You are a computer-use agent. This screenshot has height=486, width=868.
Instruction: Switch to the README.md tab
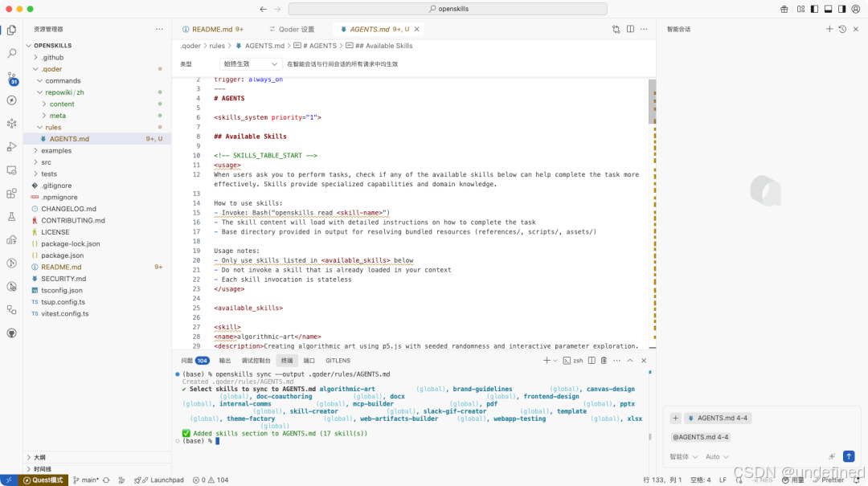tap(213, 30)
